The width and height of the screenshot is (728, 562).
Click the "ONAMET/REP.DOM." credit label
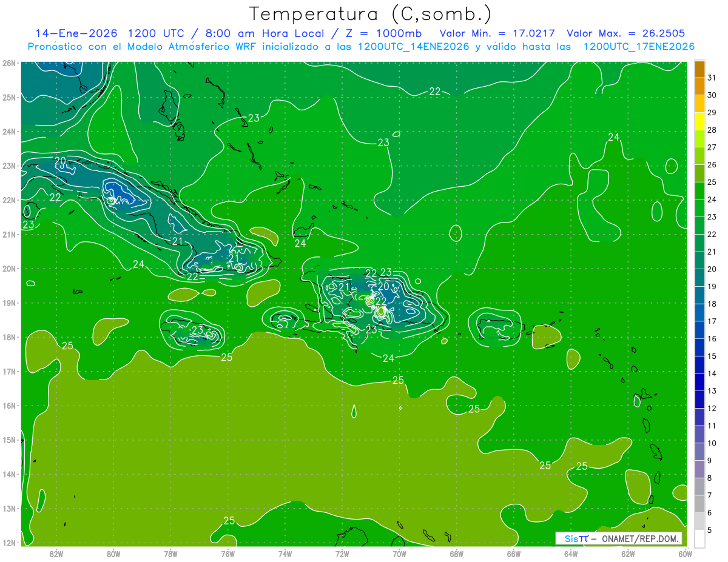pyautogui.click(x=639, y=538)
